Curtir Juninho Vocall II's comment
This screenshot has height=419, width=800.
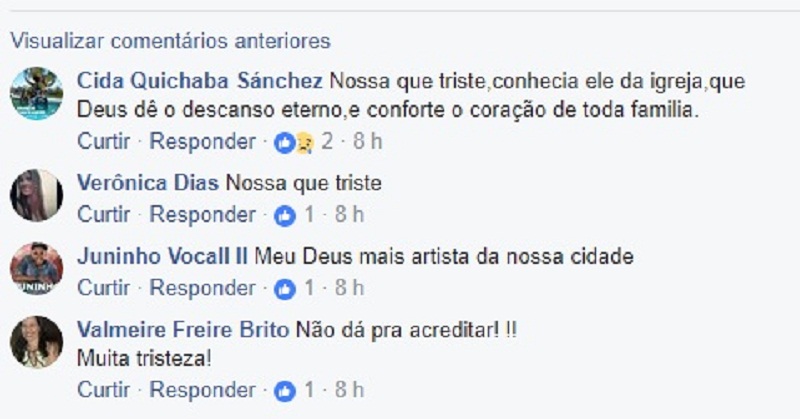pyautogui.click(x=104, y=289)
